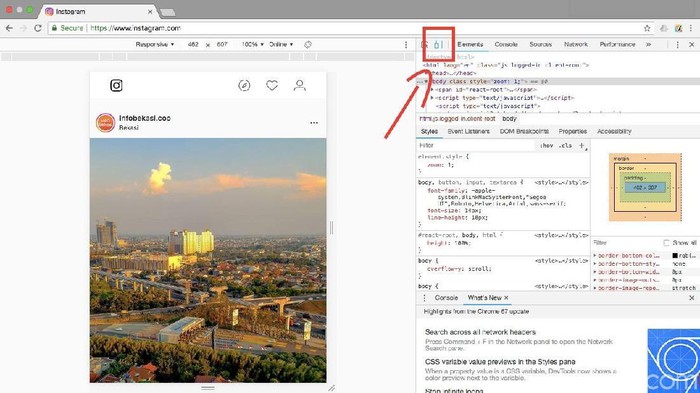The image size is (700, 393).
Task: Open the drawer three-dot menu
Action: (x=424, y=298)
